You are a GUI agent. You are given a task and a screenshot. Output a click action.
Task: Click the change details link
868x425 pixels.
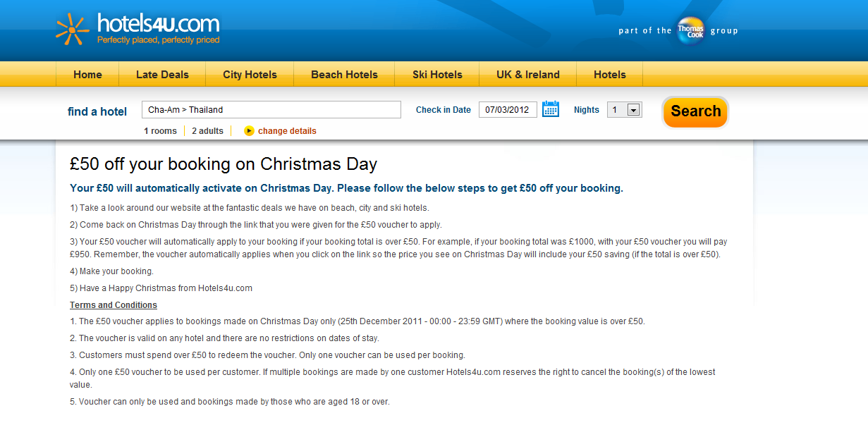[287, 131]
